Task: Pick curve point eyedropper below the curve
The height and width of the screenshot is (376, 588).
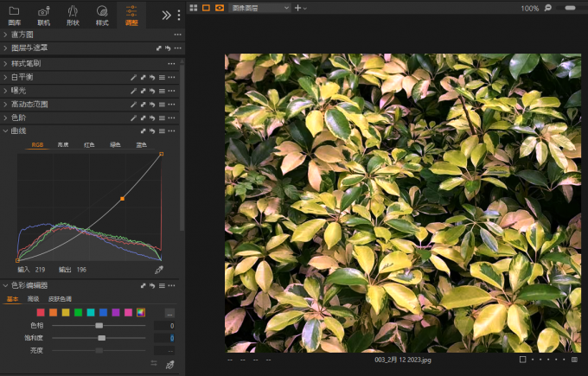Action: click(x=159, y=270)
